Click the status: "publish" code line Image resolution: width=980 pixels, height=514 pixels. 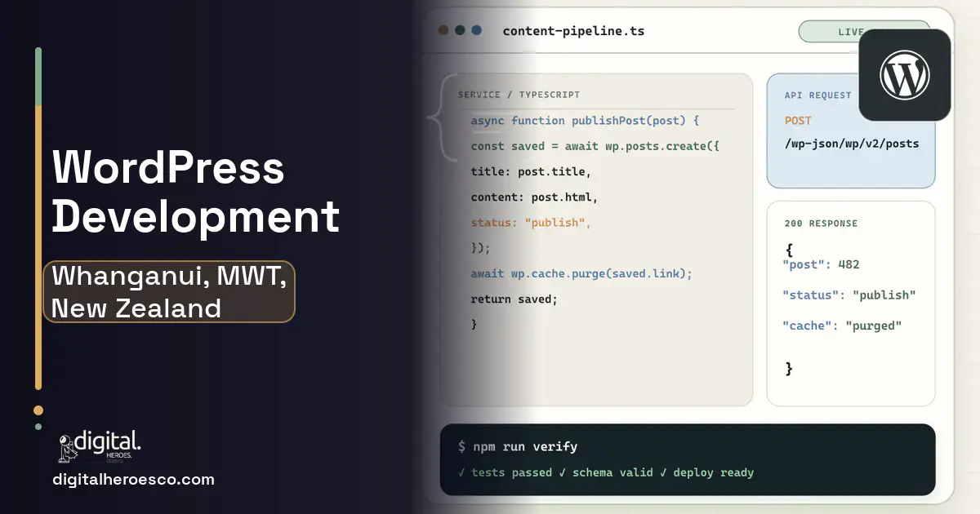(530, 223)
